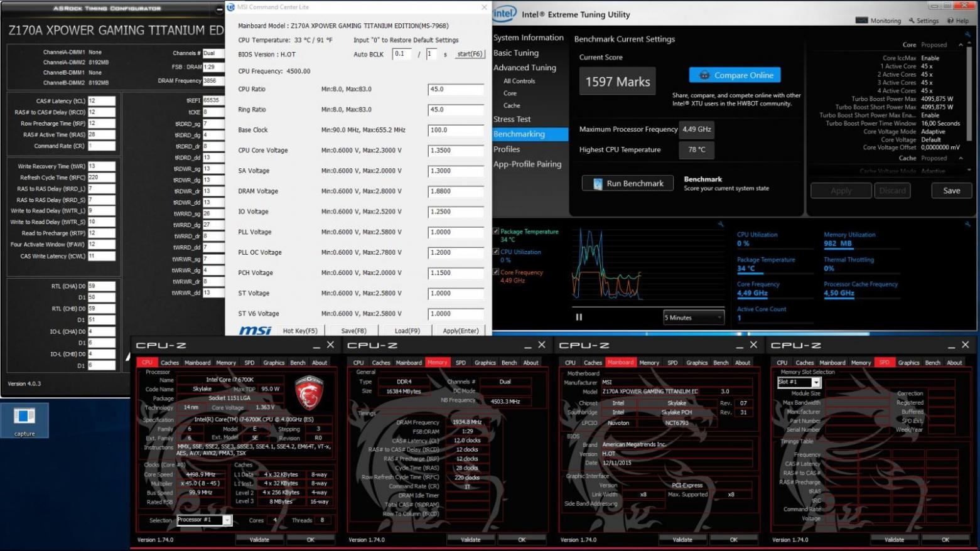Click tREFI value field in ASRock configurator

point(213,100)
